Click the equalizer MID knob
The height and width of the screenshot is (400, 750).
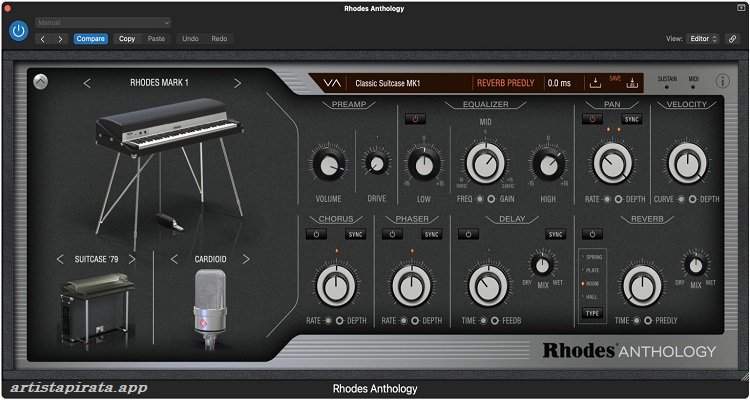[x=485, y=164]
